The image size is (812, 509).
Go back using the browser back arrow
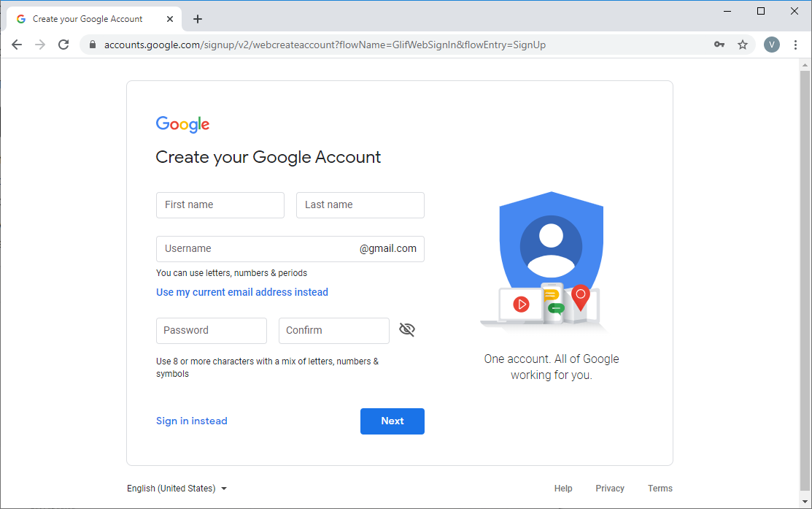pos(17,45)
